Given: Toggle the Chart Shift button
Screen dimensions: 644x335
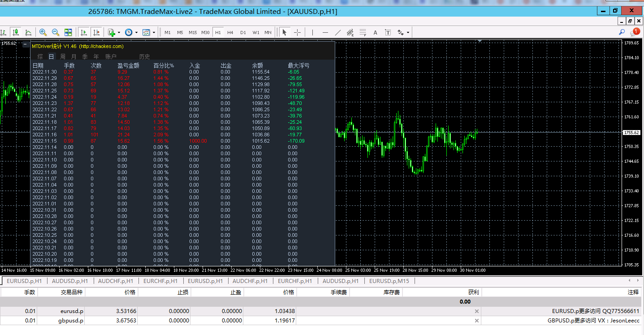Looking at the screenshot, I should [x=96, y=32].
